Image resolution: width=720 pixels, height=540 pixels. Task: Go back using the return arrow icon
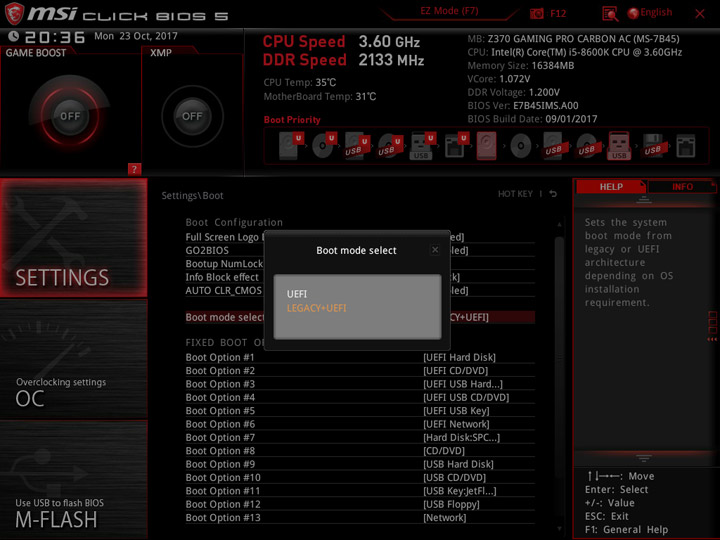553,194
